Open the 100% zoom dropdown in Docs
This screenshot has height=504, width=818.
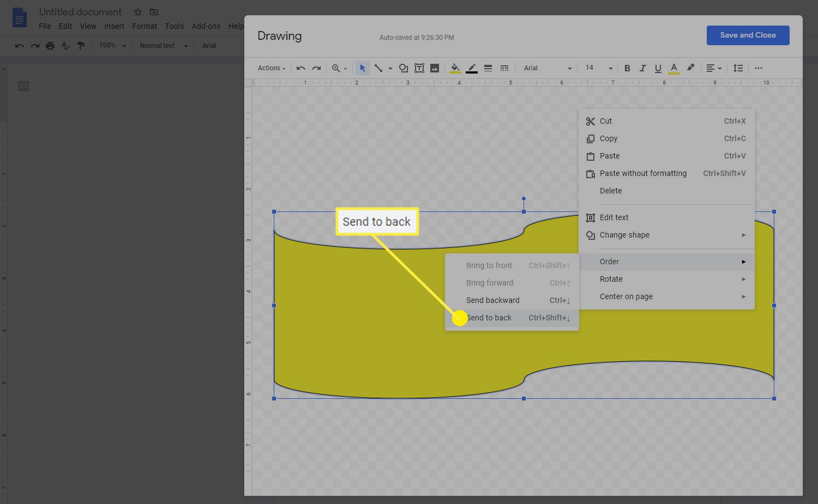tap(112, 46)
